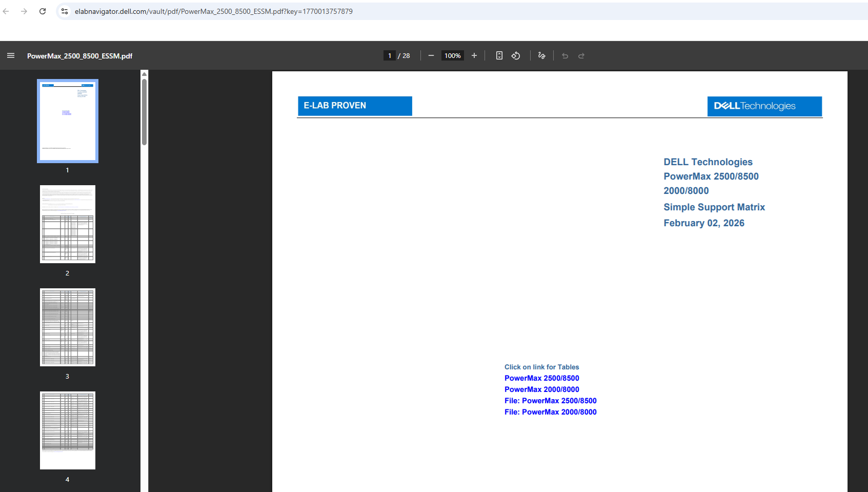Zoom in on the PDF document
The height and width of the screenshot is (492, 868).
(474, 55)
